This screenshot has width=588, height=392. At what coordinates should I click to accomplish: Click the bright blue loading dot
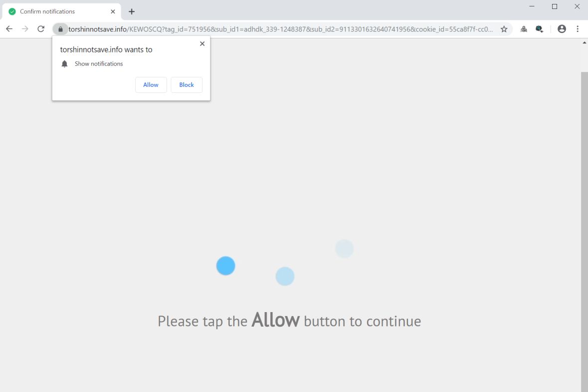coord(226,266)
